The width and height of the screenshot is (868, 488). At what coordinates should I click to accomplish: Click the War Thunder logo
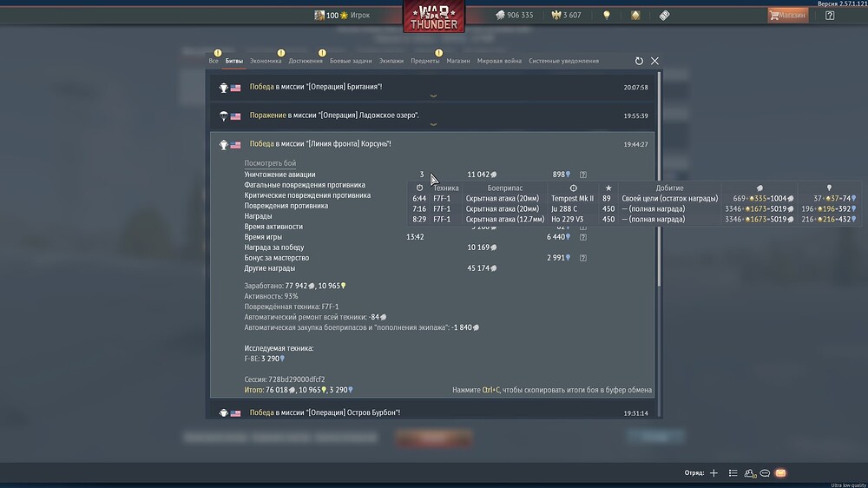[x=434, y=16]
